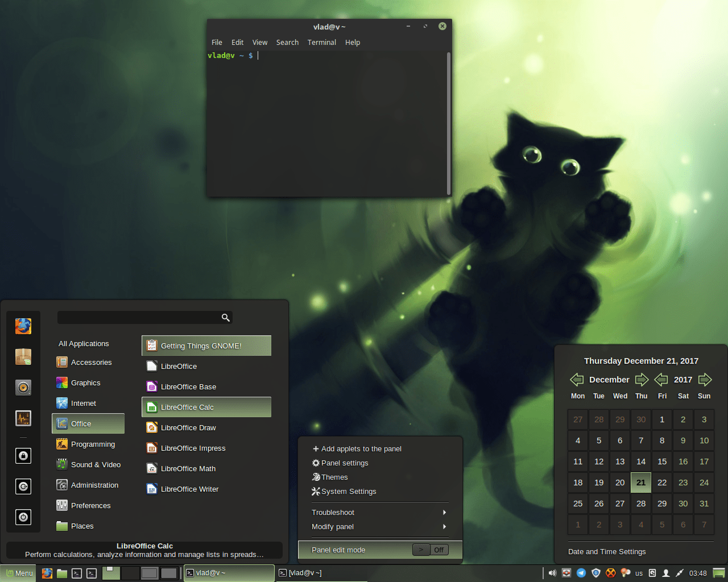The height and width of the screenshot is (582, 728).
Task: Open the terminal's Edit menu
Action: click(x=237, y=43)
